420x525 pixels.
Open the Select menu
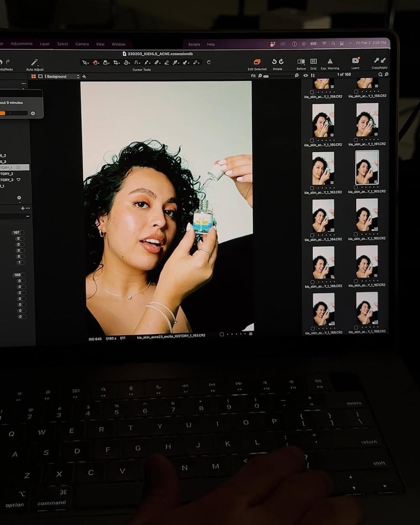click(x=63, y=44)
